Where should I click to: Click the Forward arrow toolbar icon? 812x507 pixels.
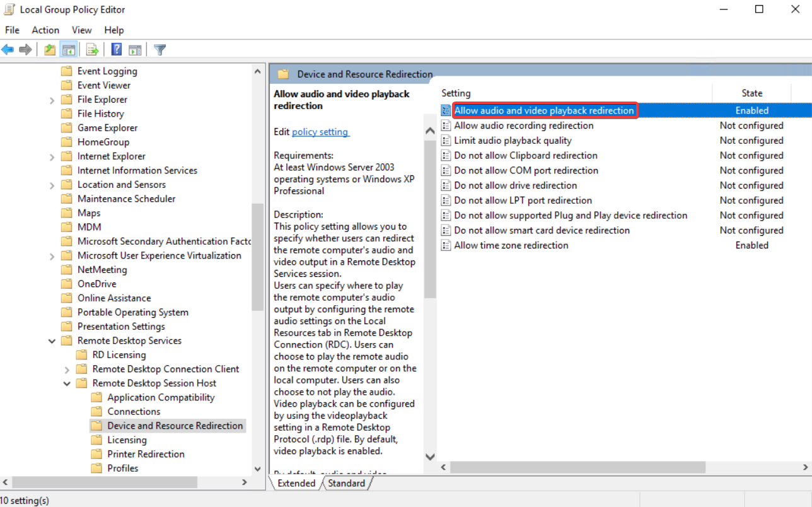pos(24,49)
